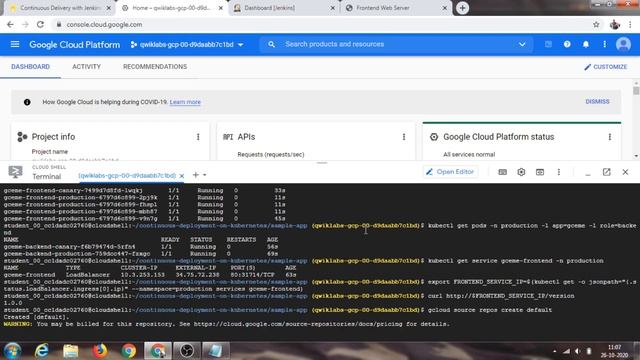Switch to the Recommendations tab

[155, 67]
